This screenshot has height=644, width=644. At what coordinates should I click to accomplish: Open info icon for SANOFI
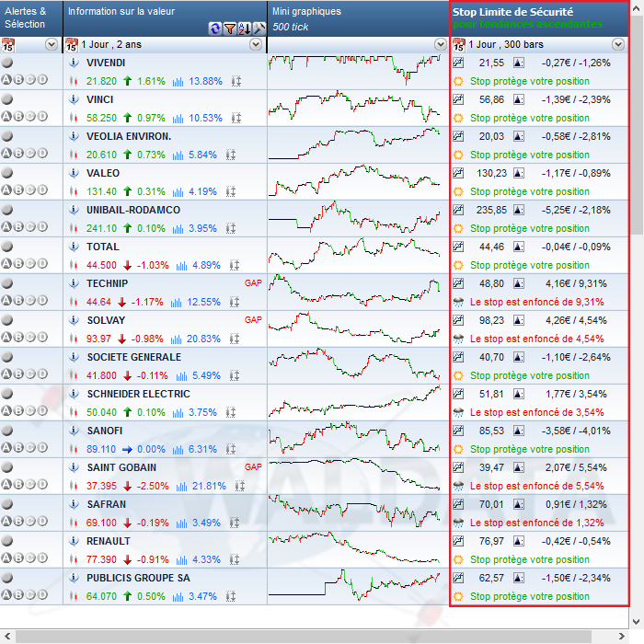point(74,431)
